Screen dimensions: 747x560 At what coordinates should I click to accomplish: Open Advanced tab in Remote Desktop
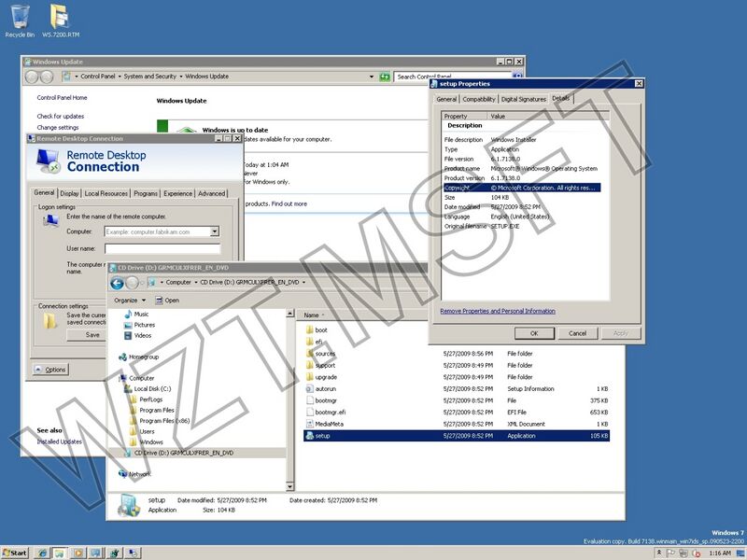tap(212, 193)
